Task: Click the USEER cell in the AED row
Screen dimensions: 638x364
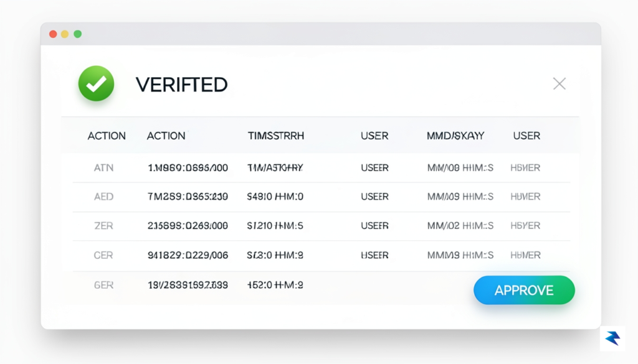Action: (x=374, y=197)
